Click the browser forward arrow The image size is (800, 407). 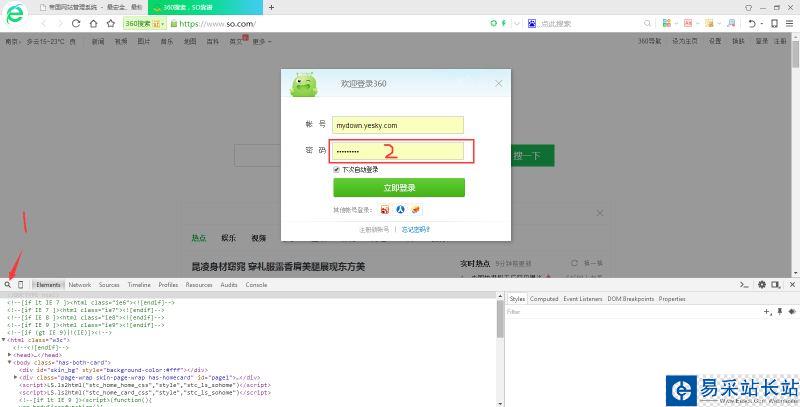tap(60, 23)
